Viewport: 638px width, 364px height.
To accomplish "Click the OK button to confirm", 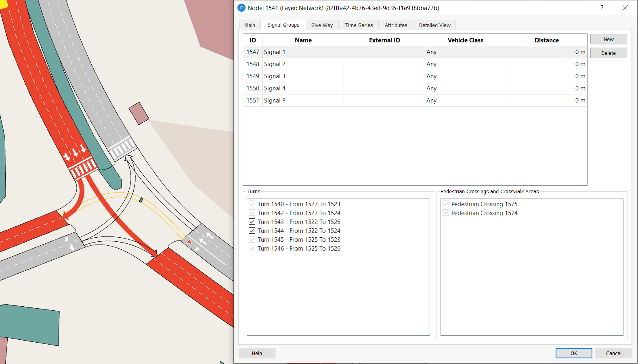I will point(573,353).
